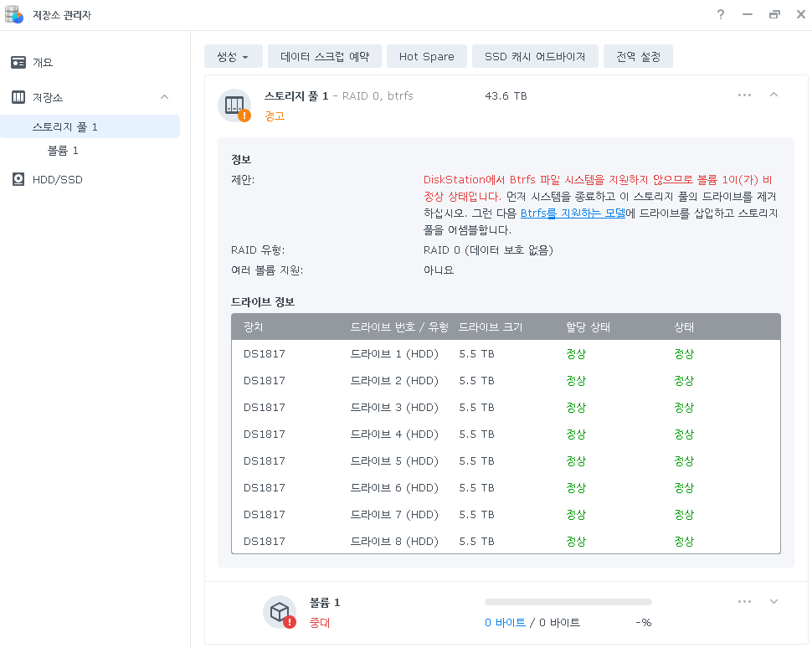Select the 드라이브 8 (HDD) cell
Viewport: 812px width, 648px height.
pos(394,542)
